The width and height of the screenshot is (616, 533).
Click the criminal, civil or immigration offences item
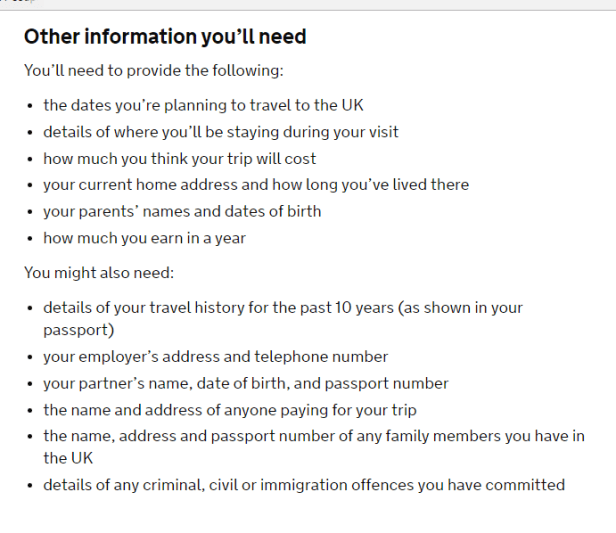[x=303, y=485]
